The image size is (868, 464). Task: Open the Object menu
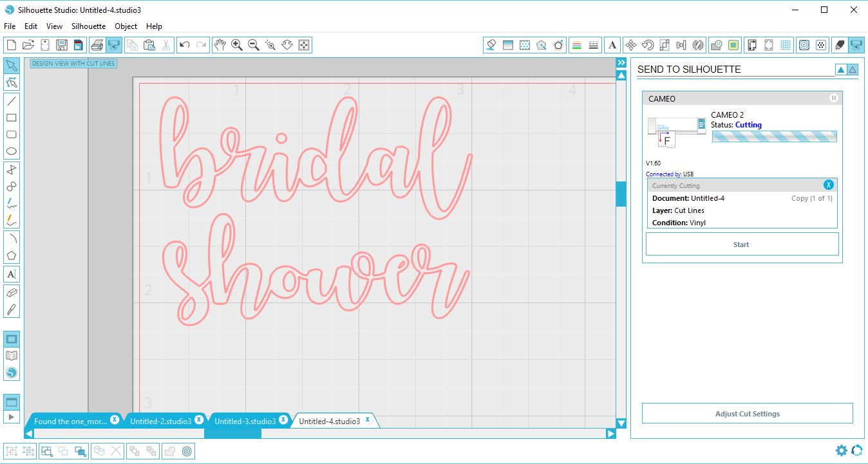(x=126, y=26)
